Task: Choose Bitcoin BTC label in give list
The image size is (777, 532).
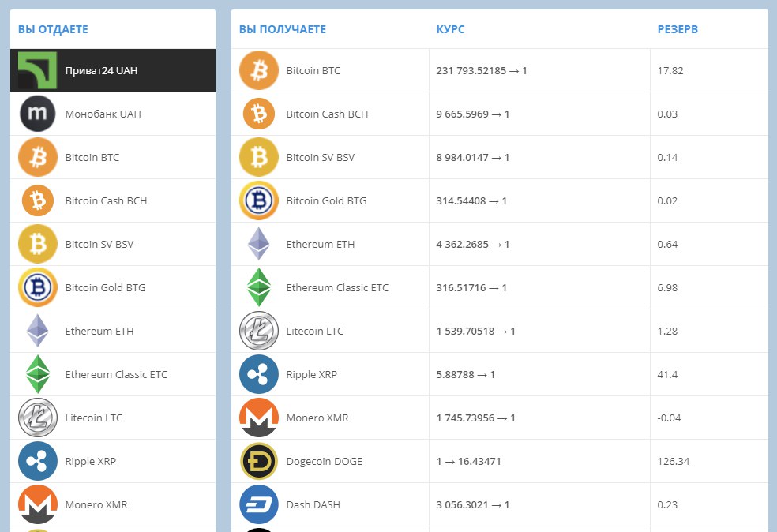Action: point(92,158)
